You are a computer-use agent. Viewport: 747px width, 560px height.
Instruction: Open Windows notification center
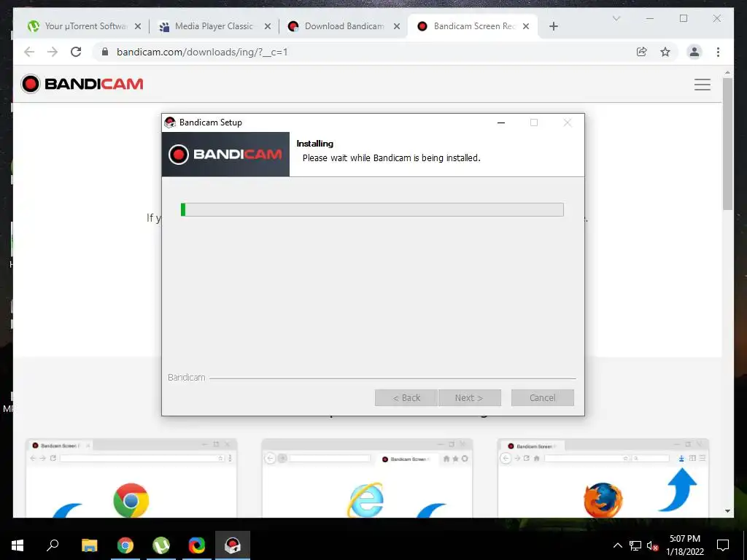[x=723, y=545]
